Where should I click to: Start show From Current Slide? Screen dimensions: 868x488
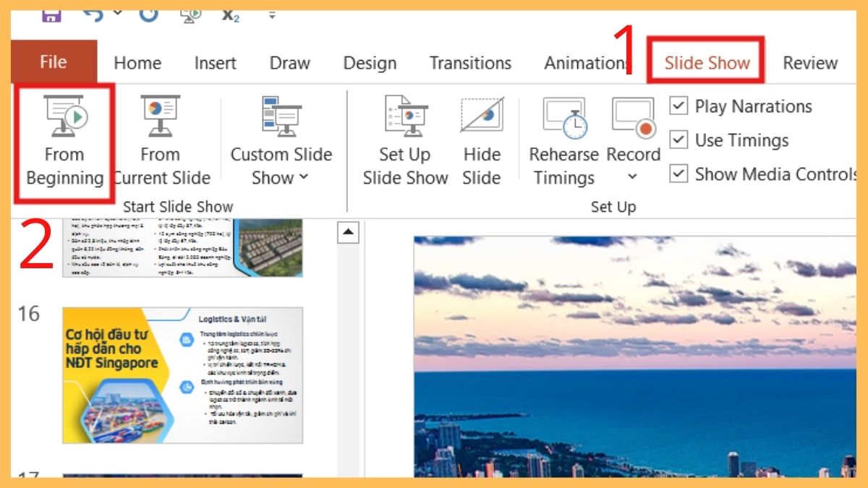point(161,141)
